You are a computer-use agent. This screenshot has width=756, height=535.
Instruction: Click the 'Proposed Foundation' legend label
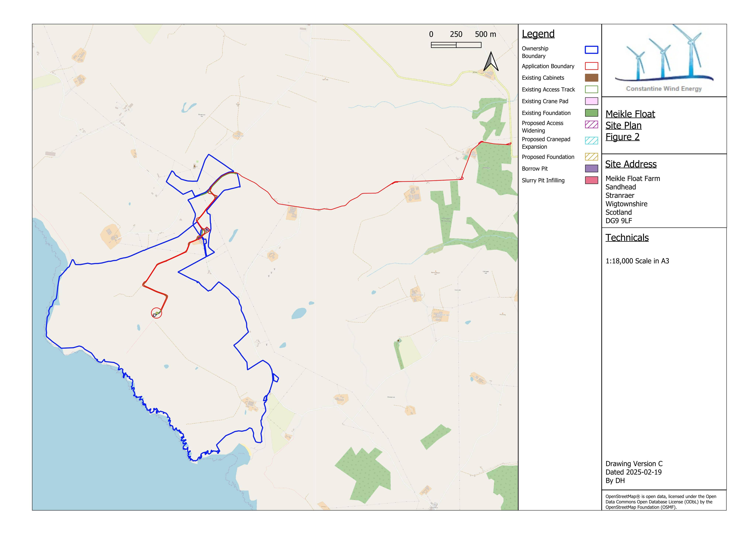tap(548, 157)
